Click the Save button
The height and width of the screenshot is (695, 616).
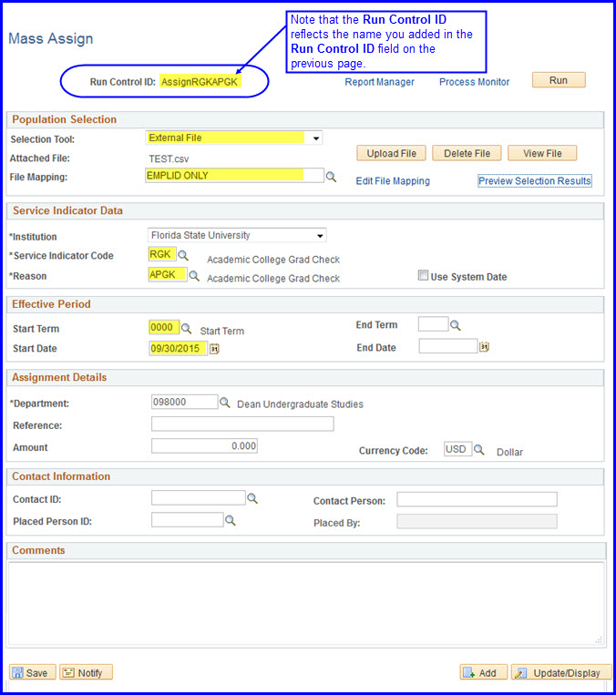(33, 673)
